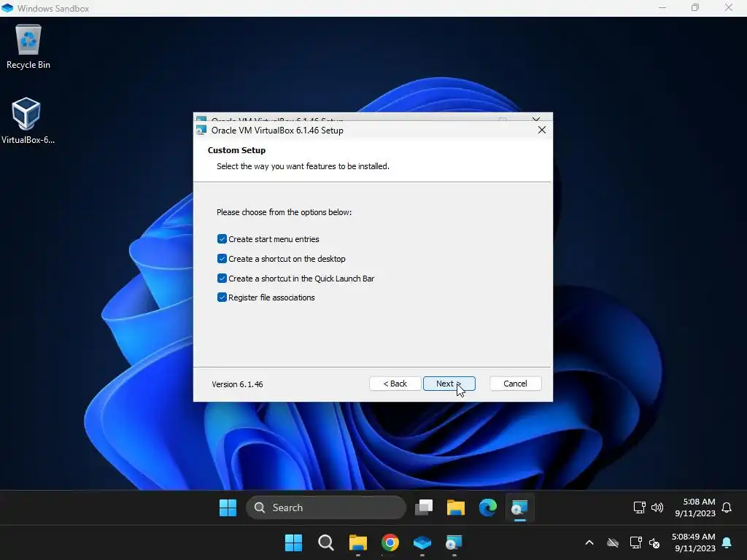Open the sandbox Start menu button
The width and height of the screenshot is (747, 560).
pos(228,507)
